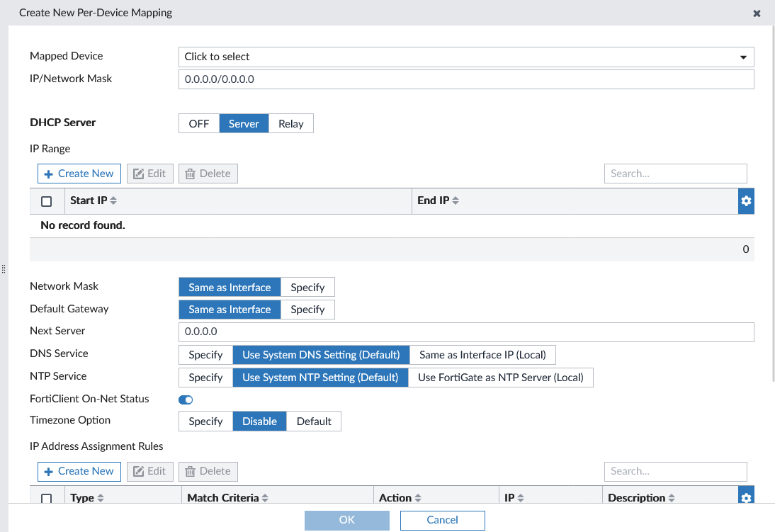Image resolution: width=775 pixels, height=532 pixels.
Task: Tick the select-all checkbox in assignment rules table
Action: [47, 498]
